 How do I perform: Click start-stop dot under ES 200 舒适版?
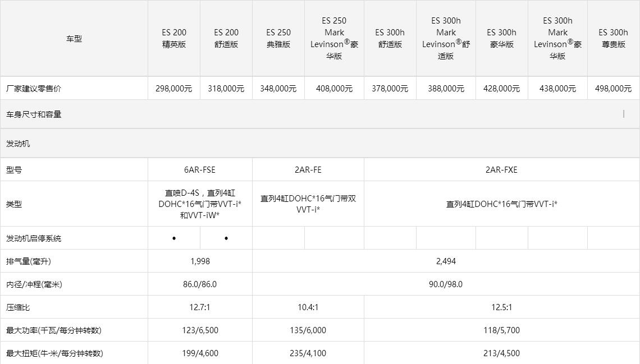pyautogui.click(x=226, y=238)
